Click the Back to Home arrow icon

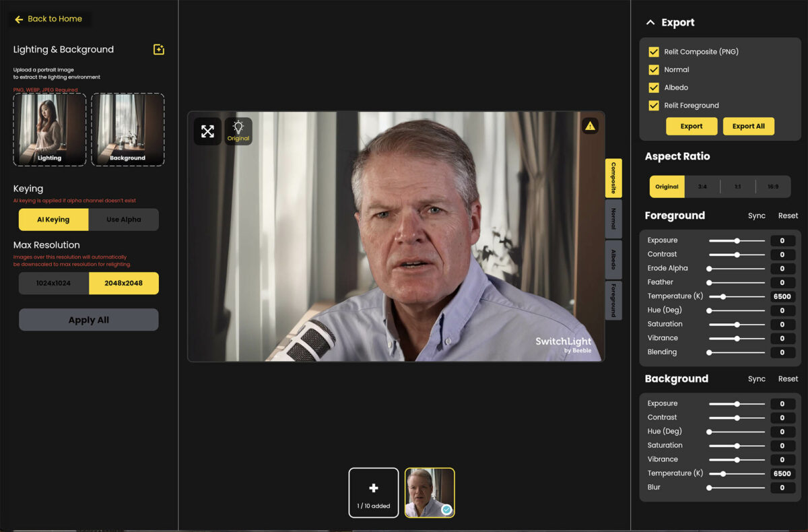(19, 20)
